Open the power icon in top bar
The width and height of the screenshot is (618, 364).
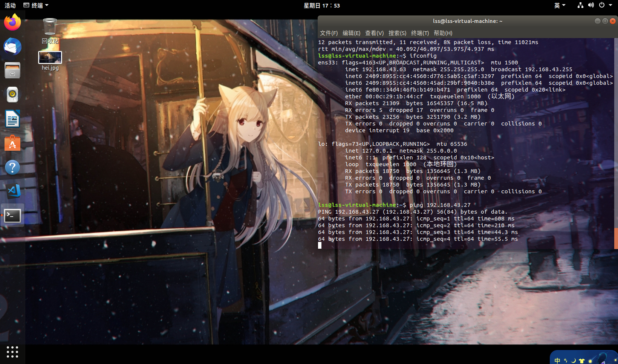602,5
